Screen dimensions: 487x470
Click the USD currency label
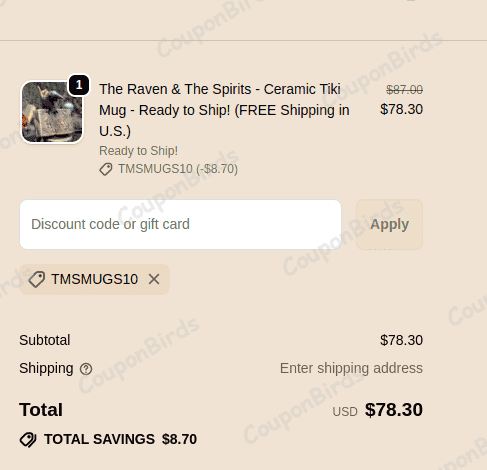pyautogui.click(x=345, y=412)
